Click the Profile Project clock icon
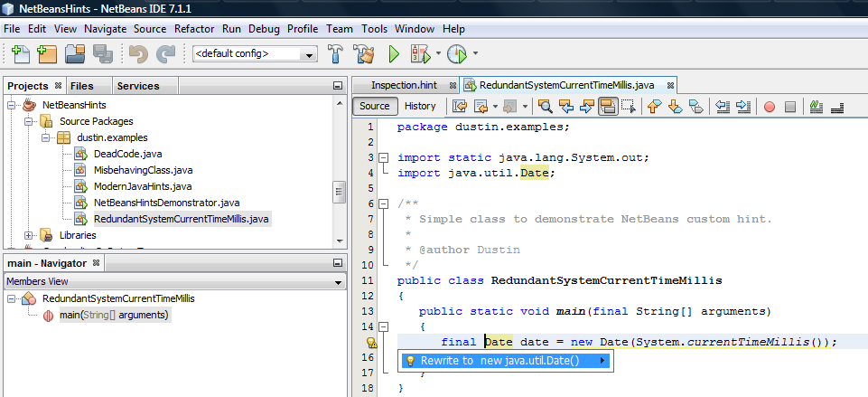 click(x=457, y=53)
